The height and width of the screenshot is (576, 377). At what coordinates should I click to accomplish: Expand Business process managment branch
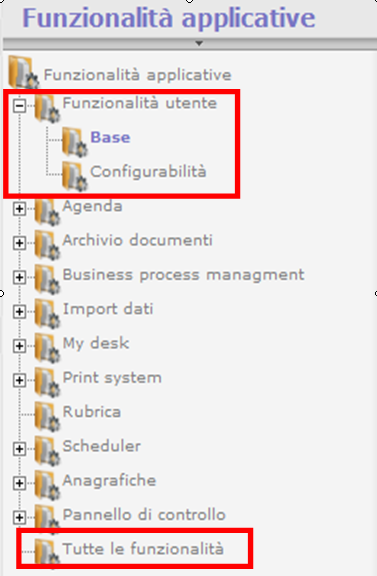19,277
